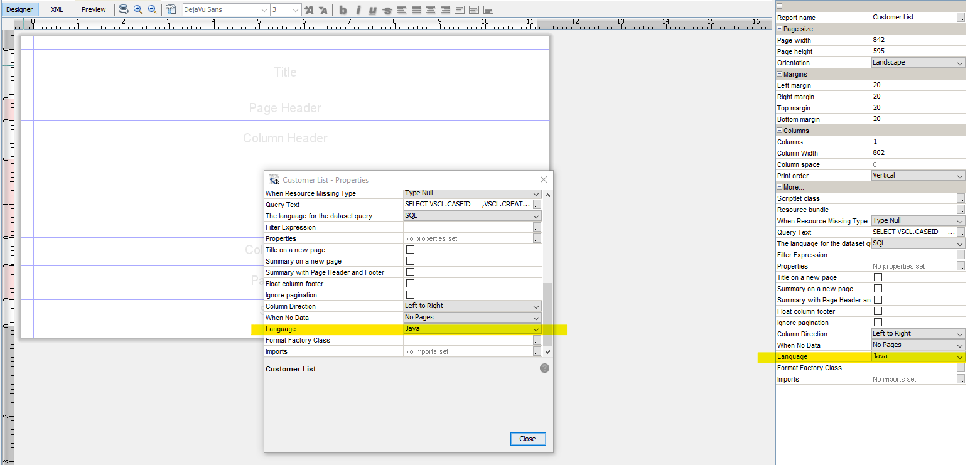Open Format Factory Class browser in dialog
The height and width of the screenshot is (465, 980).
[x=537, y=340]
